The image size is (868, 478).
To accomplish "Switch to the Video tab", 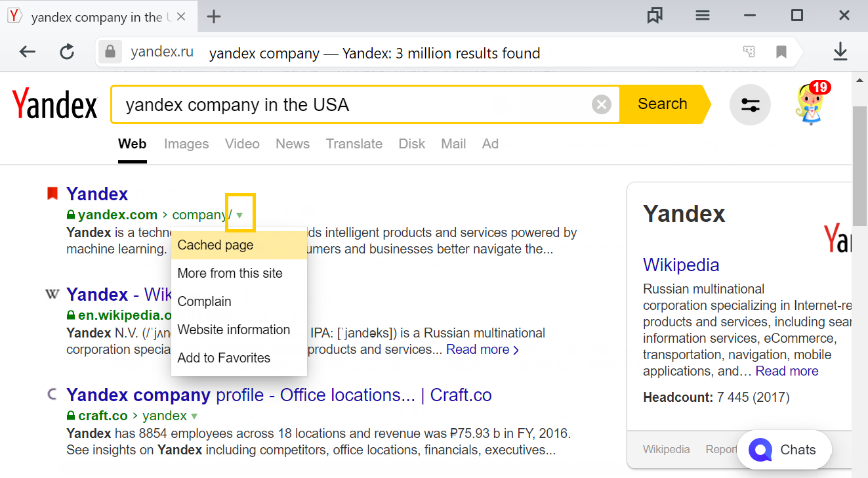I will (x=242, y=144).
